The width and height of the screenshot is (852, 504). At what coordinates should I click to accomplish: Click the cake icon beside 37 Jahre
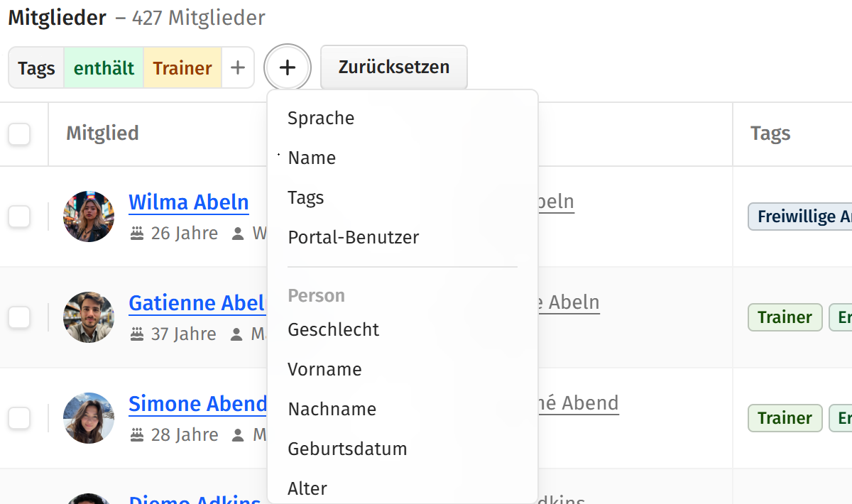pos(135,333)
